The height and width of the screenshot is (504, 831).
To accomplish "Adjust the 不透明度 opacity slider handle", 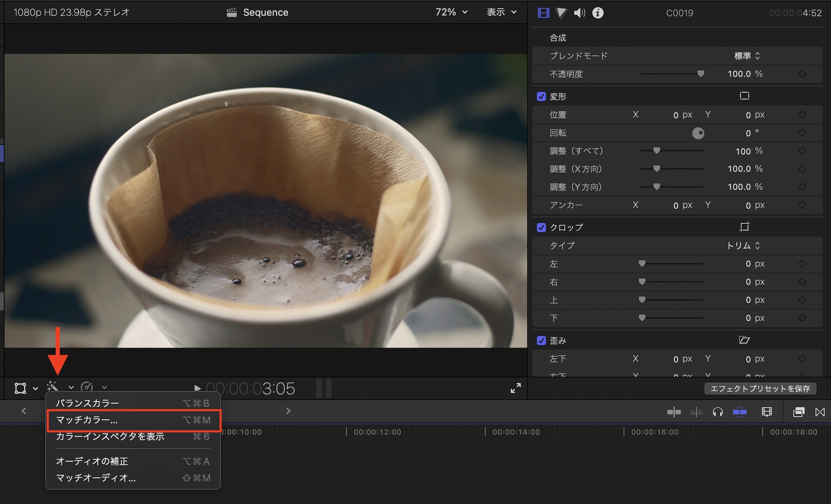I will pyautogui.click(x=701, y=74).
